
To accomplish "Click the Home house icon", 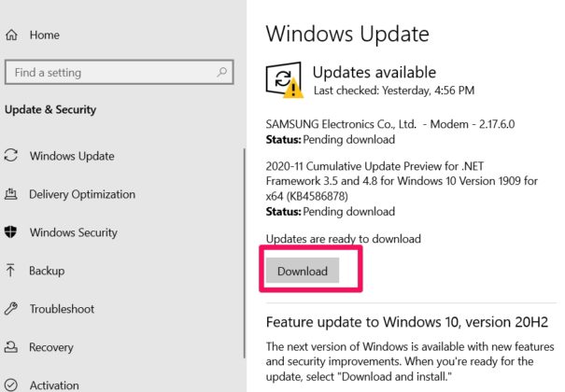I will pos(10,35).
